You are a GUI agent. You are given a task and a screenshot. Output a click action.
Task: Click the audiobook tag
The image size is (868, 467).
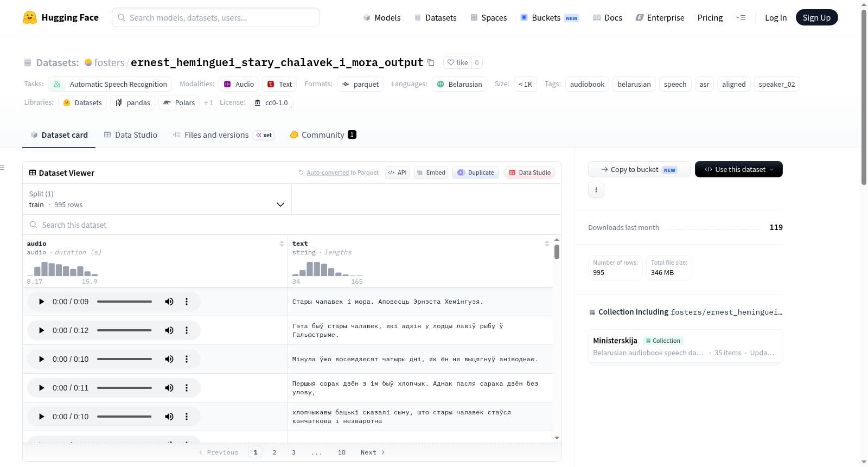[x=587, y=84]
